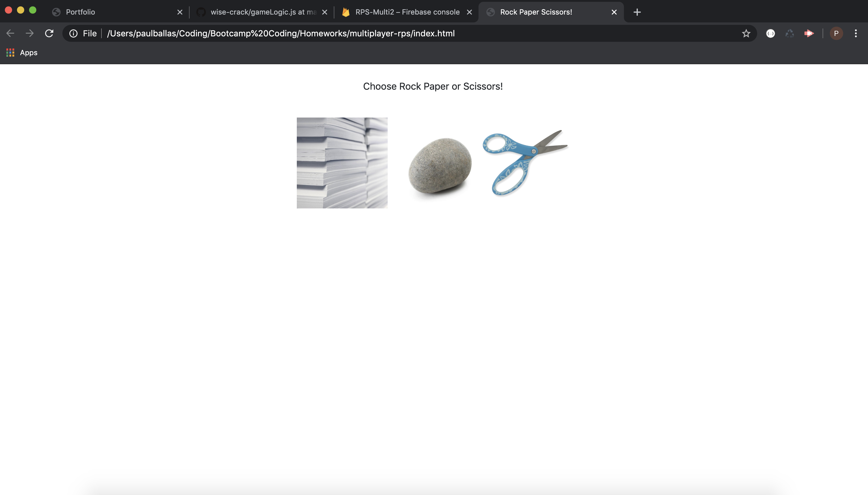The image size is (868, 495).
Task: Open the red video recorder extension icon
Action: [x=809, y=33]
